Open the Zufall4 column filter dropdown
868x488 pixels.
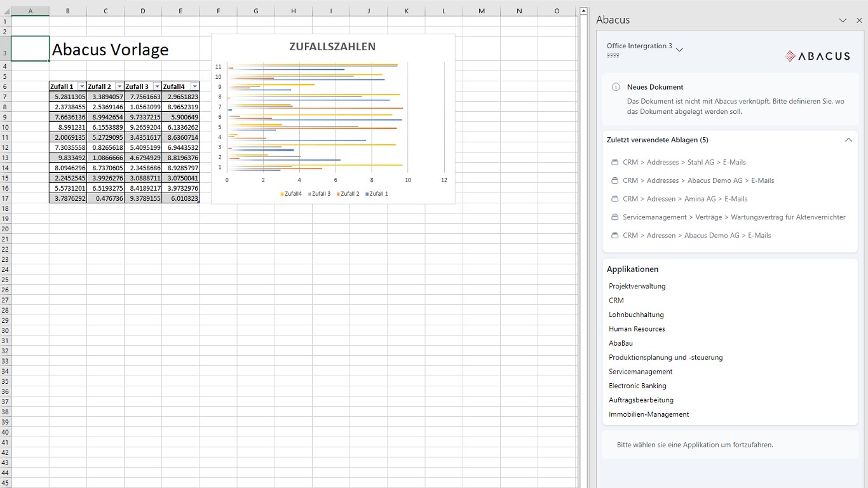click(x=194, y=86)
